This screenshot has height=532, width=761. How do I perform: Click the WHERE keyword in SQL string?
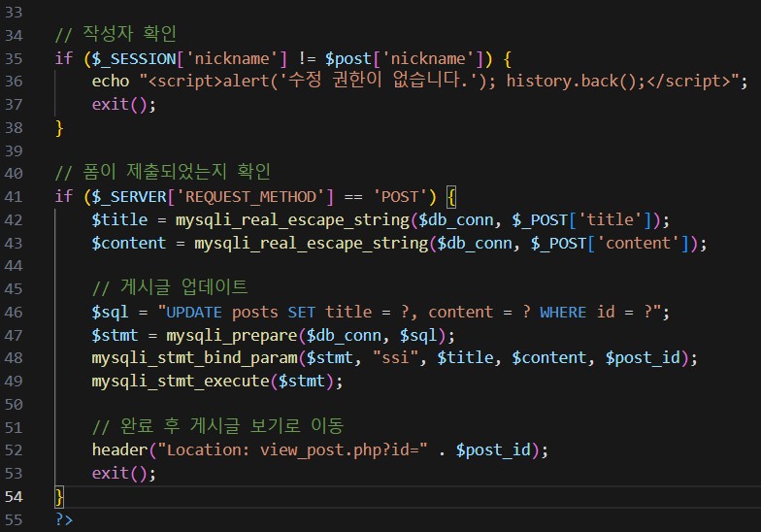[x=563, y=313]
